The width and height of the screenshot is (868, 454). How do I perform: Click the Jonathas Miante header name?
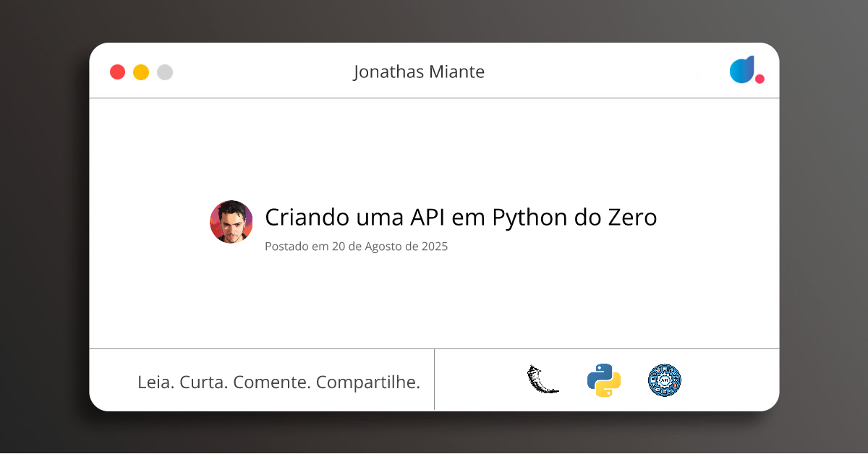click(x=419, y=72)
